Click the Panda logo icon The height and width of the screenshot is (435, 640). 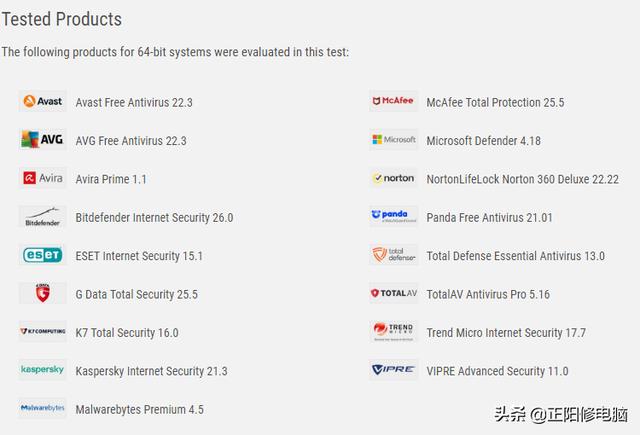pos(393,216)
